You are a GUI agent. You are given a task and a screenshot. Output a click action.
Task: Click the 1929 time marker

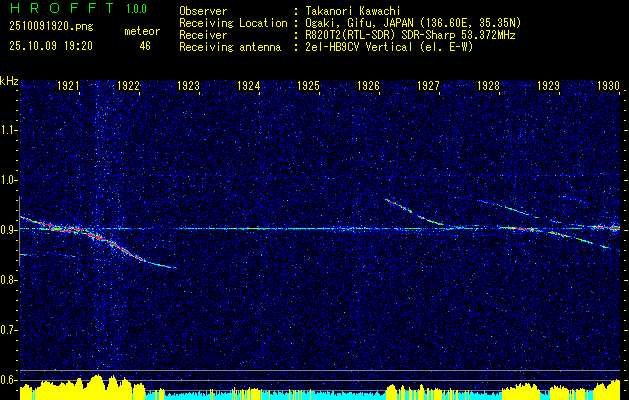(548, 85)
